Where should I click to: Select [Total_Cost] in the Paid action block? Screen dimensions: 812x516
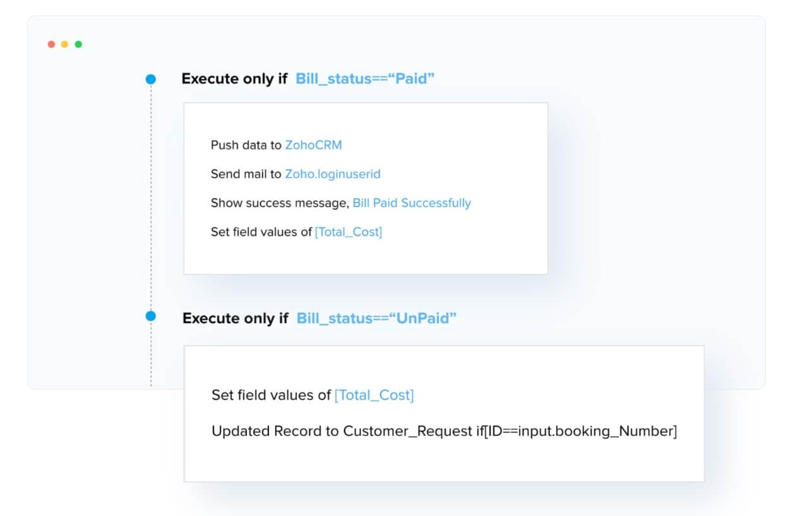(349, 232)
